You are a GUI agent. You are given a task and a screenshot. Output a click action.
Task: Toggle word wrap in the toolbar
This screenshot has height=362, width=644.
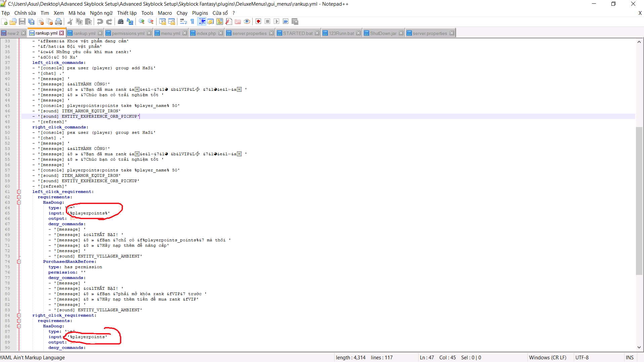pyautogui.click(x=183, y=22)
